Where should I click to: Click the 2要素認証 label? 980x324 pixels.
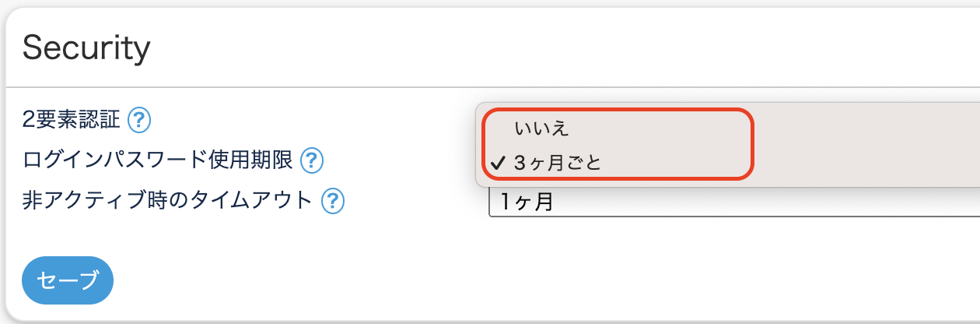click(71, 120)
